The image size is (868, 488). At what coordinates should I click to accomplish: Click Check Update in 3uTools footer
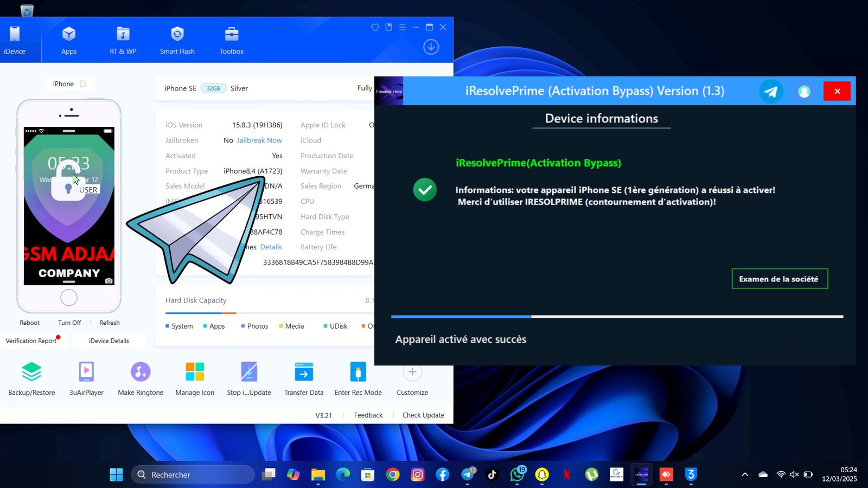(x=423, y=415)
